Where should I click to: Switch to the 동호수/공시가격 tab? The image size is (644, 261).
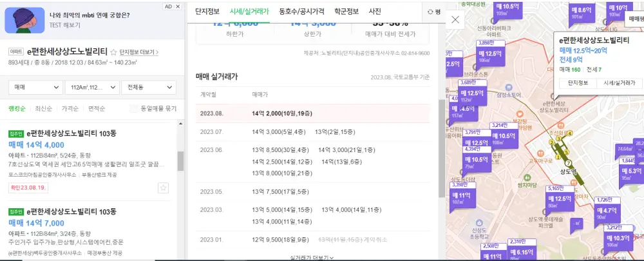pos(301,11)
